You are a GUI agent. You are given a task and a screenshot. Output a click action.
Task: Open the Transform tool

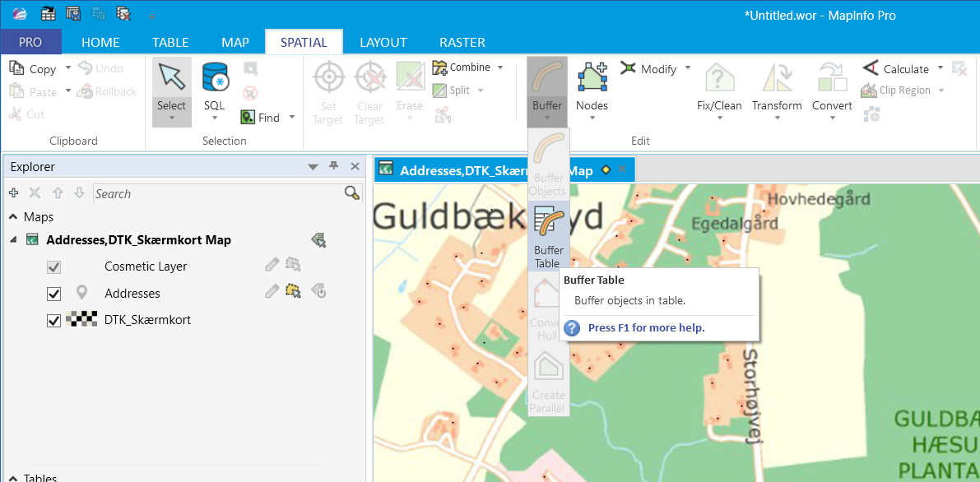pyautogui.click(x=777, y=92)
